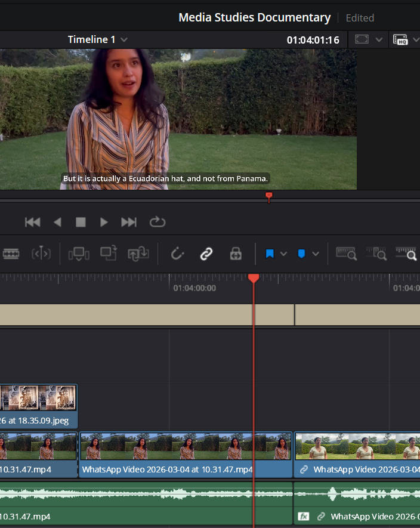Screen dimensions: 420x528
Task: Toggle Linked Selection chain icon
Action: [206, 254]
